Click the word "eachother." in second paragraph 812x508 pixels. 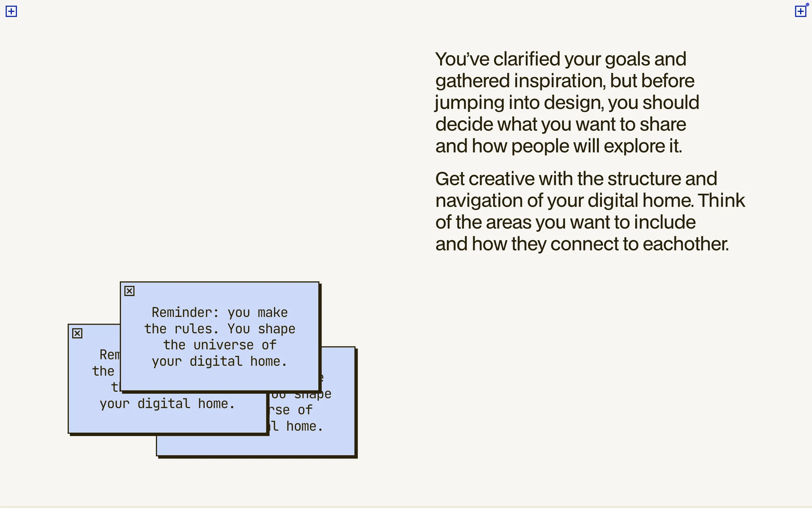click(686, 244)
